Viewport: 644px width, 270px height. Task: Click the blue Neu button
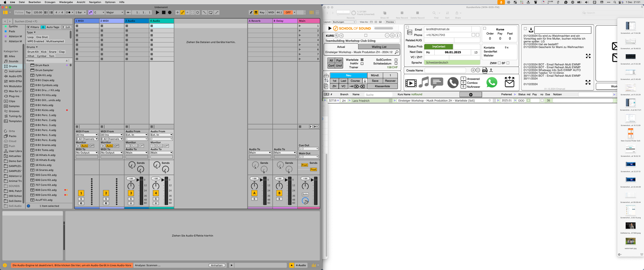pos(349,75)
